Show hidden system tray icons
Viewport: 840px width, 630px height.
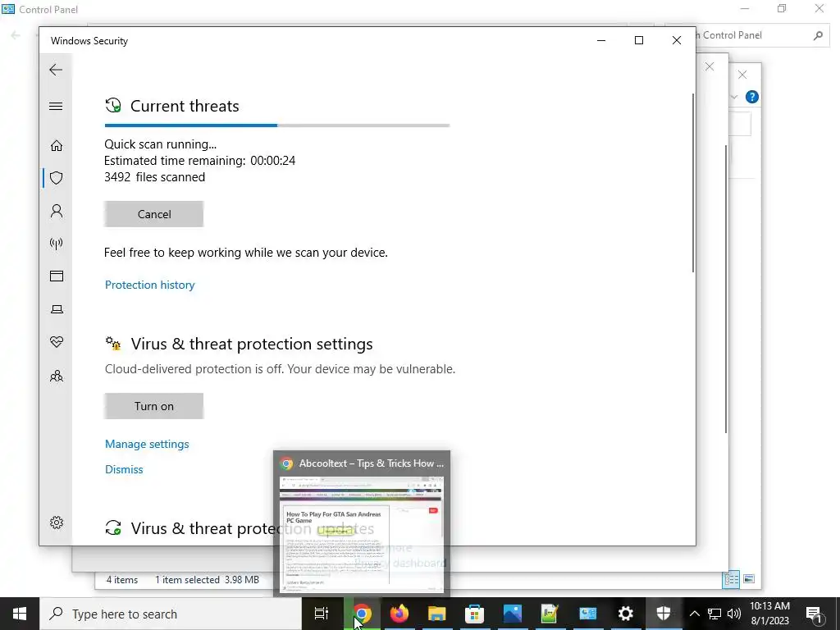coord(694,614)
